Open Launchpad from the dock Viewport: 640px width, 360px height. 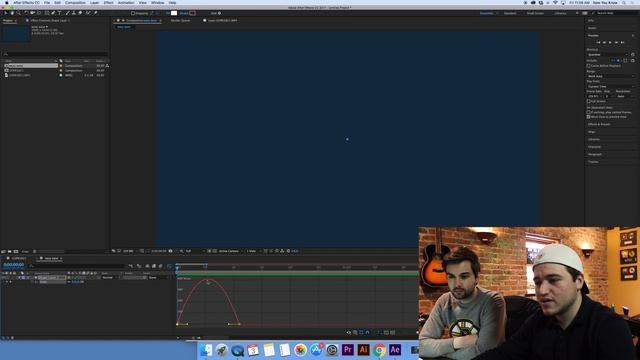coord(222,350)
